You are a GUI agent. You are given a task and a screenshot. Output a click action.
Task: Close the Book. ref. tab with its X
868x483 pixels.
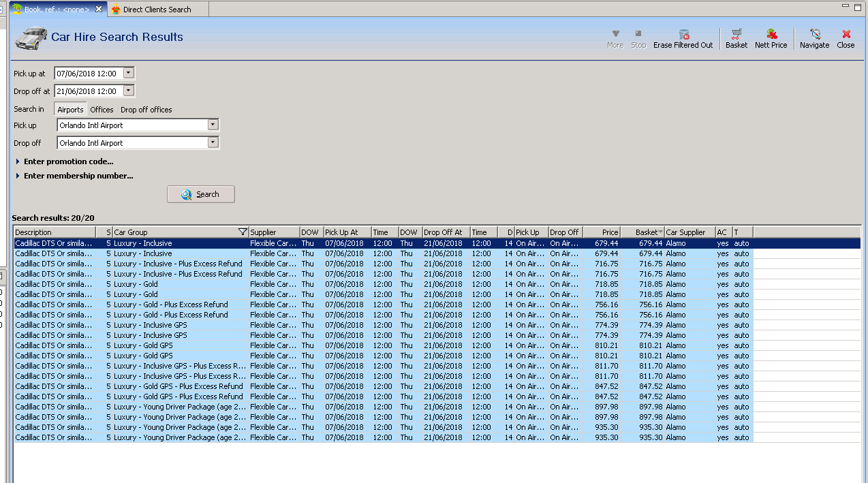tap(99, 10)
